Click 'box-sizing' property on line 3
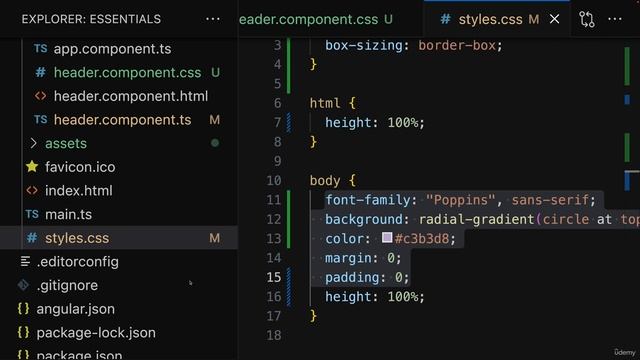 point(364,45)
